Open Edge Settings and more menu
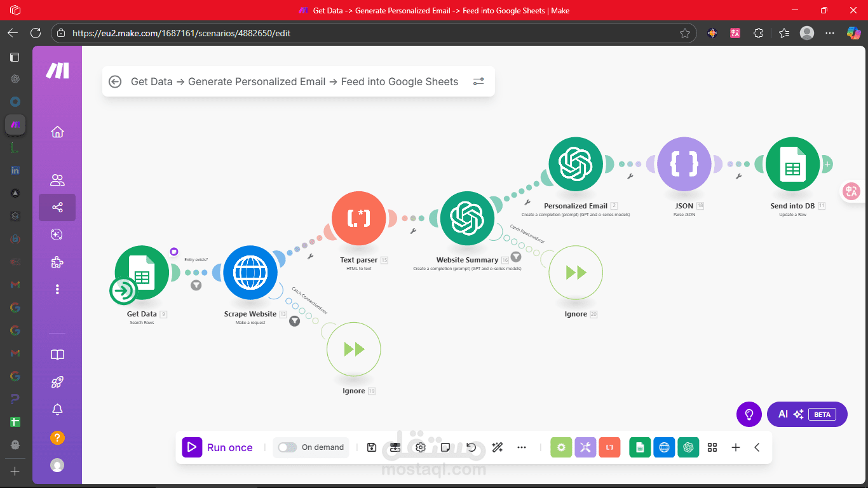Image resolution: width=868 pixels, height=488 pixels. 830,33
